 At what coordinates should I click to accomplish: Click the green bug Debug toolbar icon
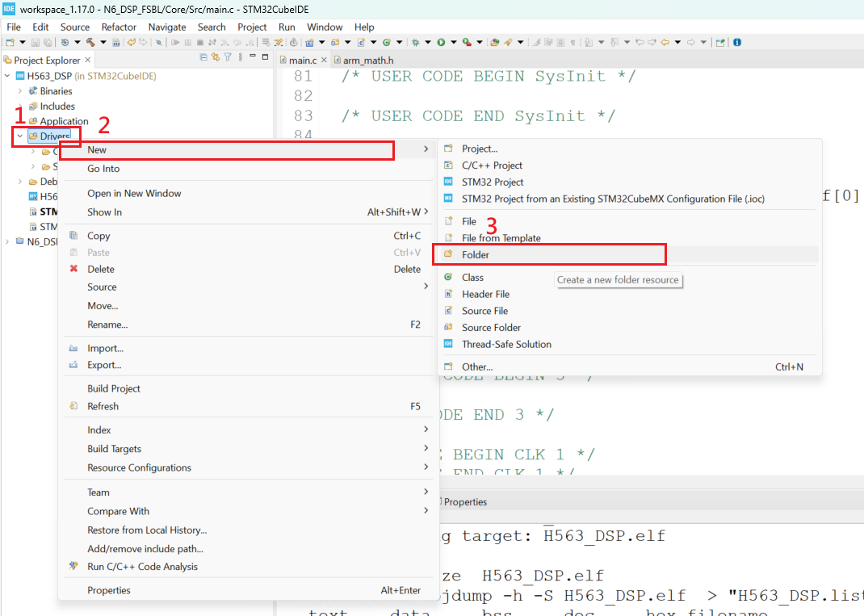(416, 43)
